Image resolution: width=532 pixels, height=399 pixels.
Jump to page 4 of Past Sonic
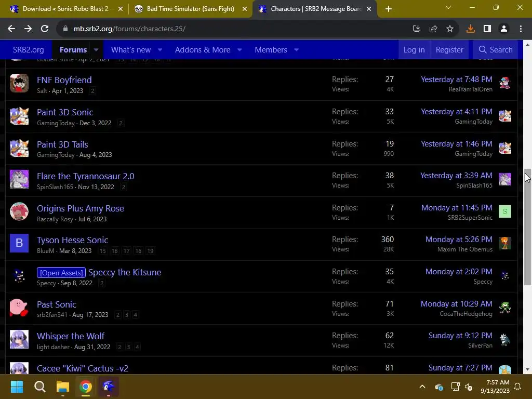point(136,315)
